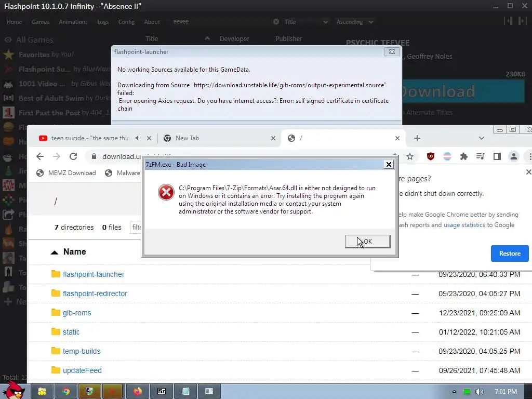Image resolution: width=532 pixels, height=399 pixels.
Task: Open the Home menu in Flashpoint
Action: tap(14, 22)
